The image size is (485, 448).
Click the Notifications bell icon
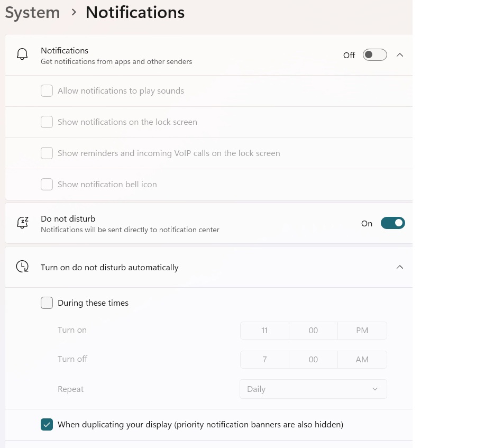[x=22, y=54]
